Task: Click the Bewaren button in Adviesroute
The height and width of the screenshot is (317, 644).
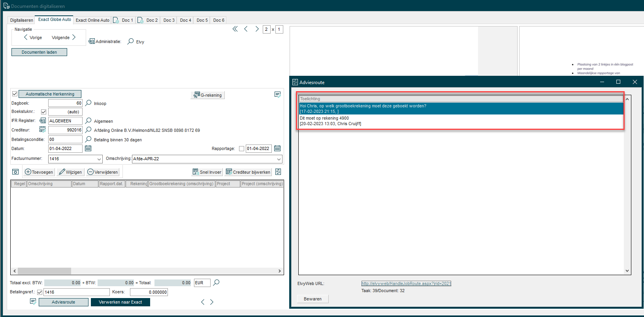Action: click(x=313, y=299)
